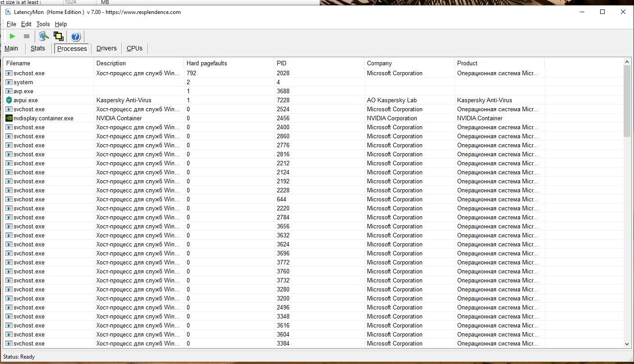Click the icon of svchost.exe with PID 644
Viewport: 634px width, 364px height.
(9, 199)
